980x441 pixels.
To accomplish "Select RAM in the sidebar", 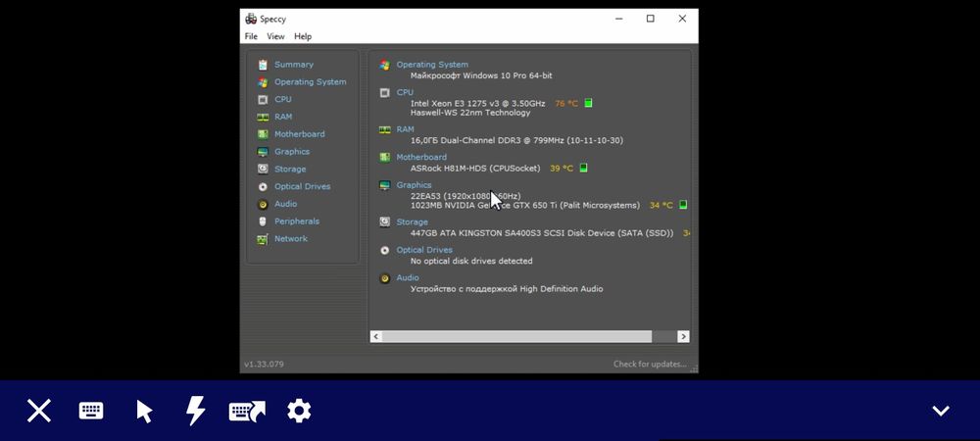I will [283, 117].
